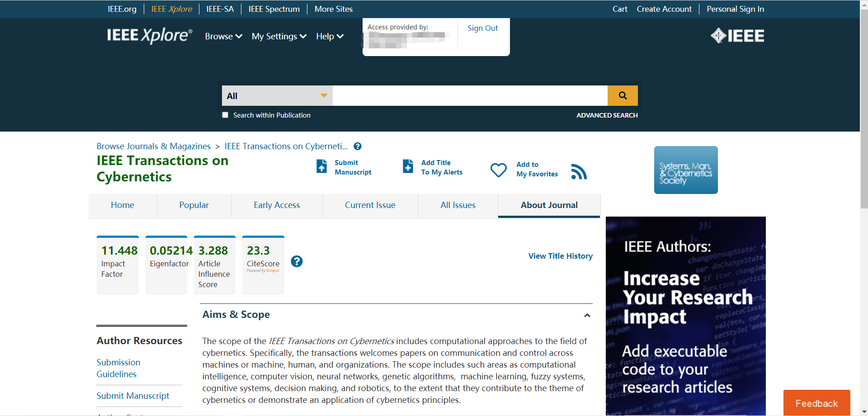Screen dimensions: 868x416
Task: Click Submit Manuscript link in Author Resources
Action: tap(133, 396)
